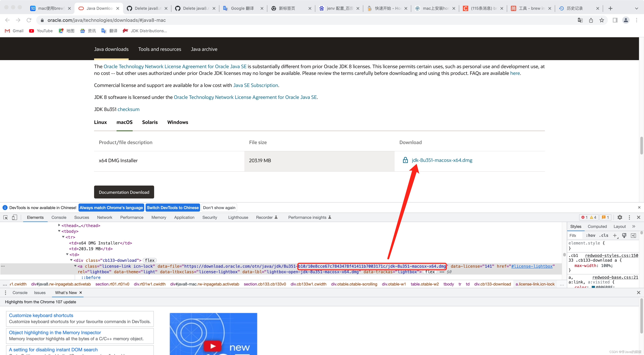This screenshot has width=644, height=355.
Task: Open the tab search dropdown arrow
Action: click(x=636, y=8)
